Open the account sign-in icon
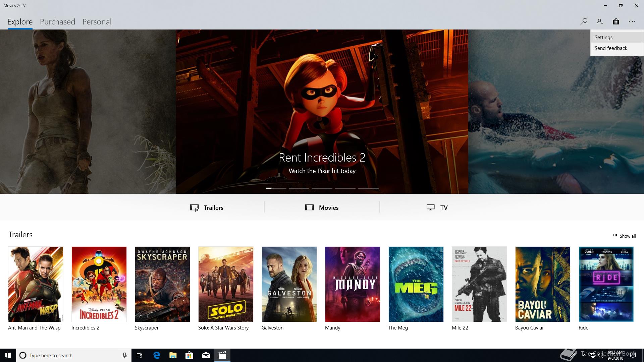The height and width of the screenshot is (362, 644). pos(600,21)
